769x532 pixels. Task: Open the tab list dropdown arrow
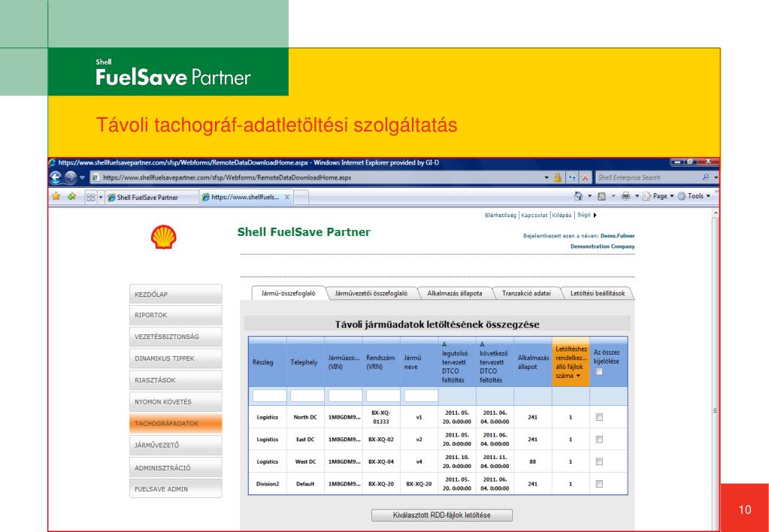(101, 197)
